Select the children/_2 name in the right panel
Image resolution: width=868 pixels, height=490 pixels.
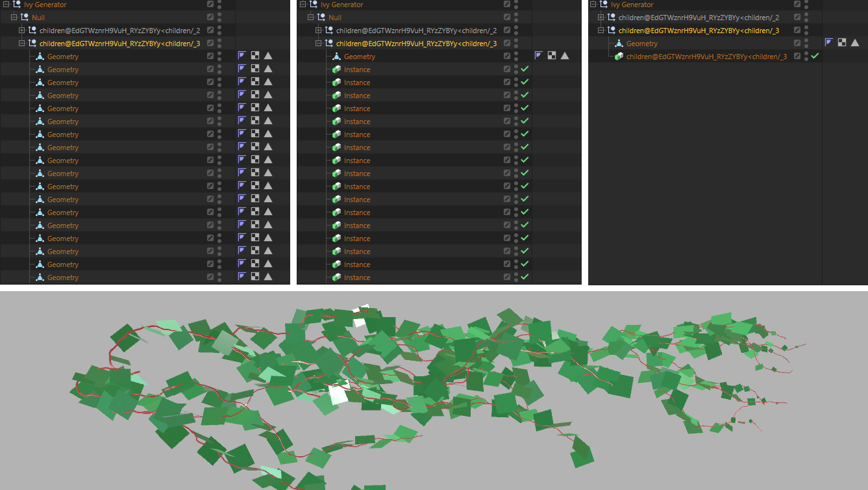699,18
